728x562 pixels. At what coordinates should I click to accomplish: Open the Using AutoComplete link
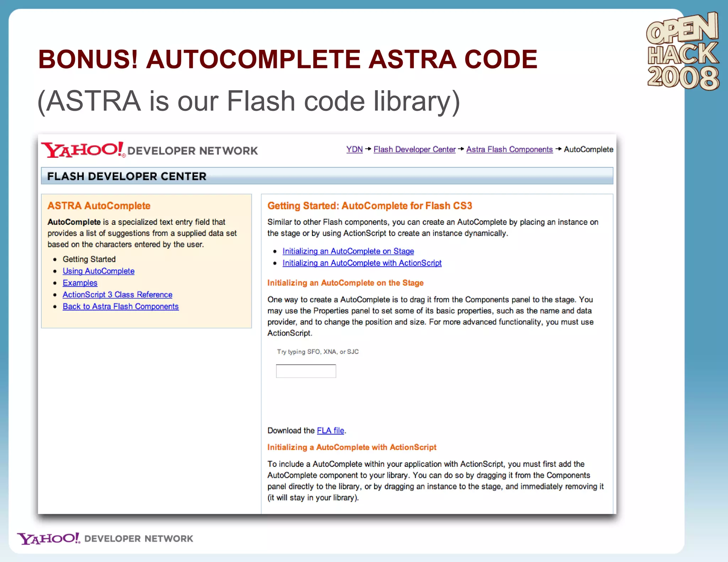98,271
